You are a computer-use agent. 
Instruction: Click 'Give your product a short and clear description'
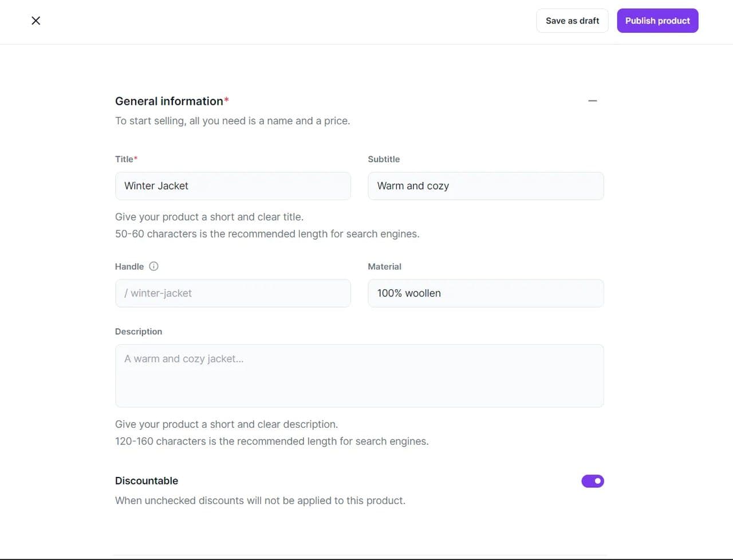coord(226,424)
